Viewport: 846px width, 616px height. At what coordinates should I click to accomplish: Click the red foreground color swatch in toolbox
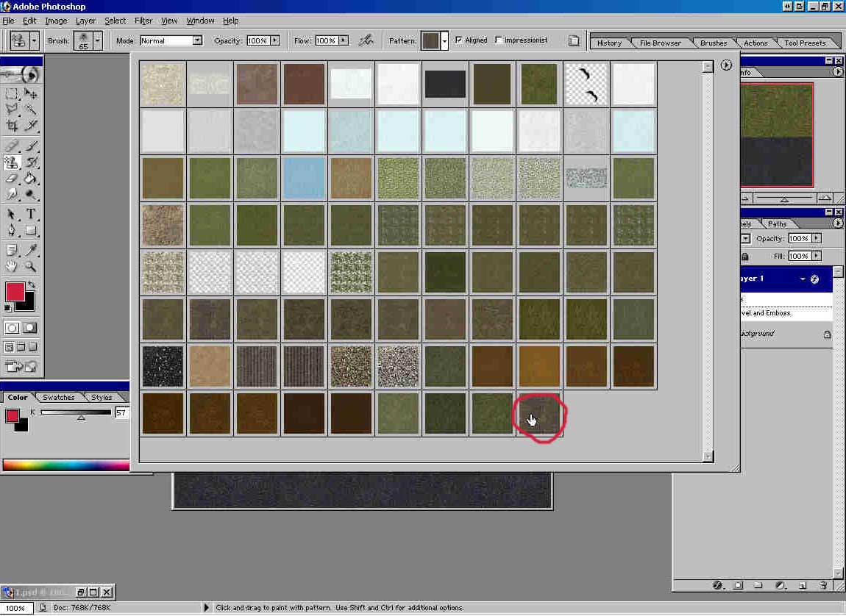click(15, 292)
